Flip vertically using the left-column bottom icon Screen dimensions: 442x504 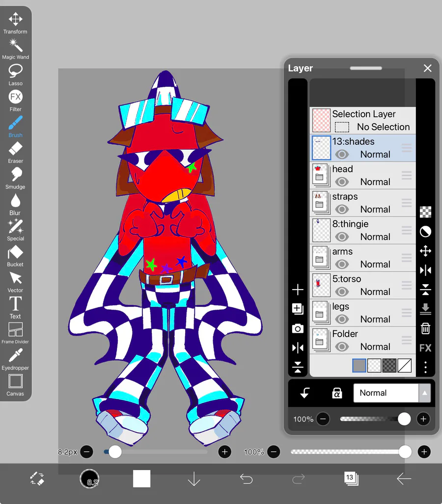tap(298, 367)
